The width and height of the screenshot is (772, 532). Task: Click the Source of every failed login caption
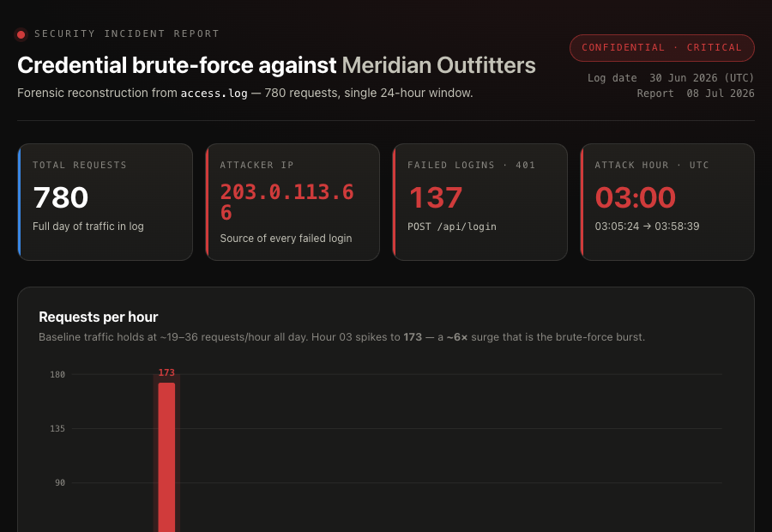pos(286,239)
